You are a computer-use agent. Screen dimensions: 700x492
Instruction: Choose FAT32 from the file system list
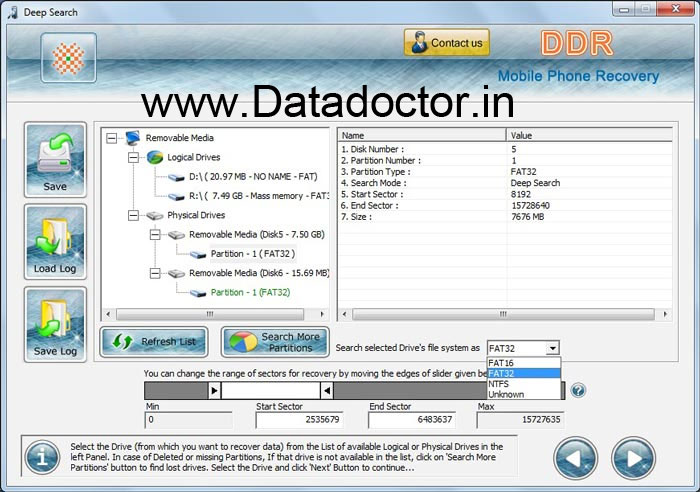point(524,373)
